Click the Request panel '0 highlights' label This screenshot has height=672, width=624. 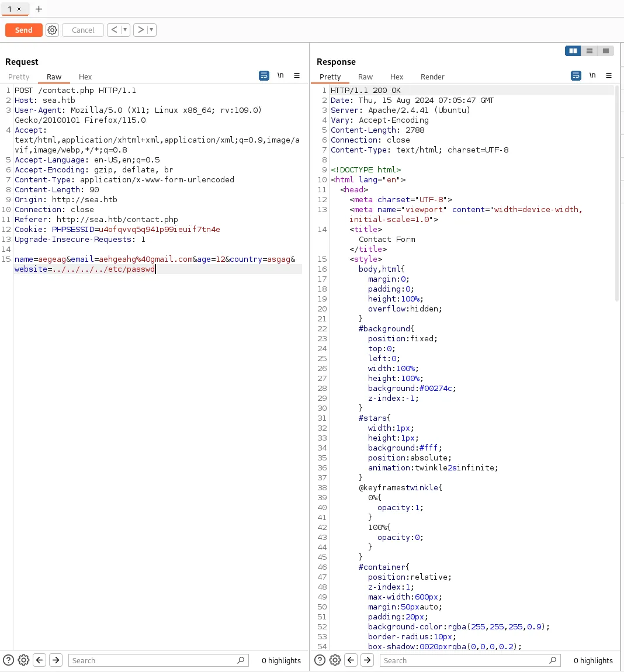(281, 660)
